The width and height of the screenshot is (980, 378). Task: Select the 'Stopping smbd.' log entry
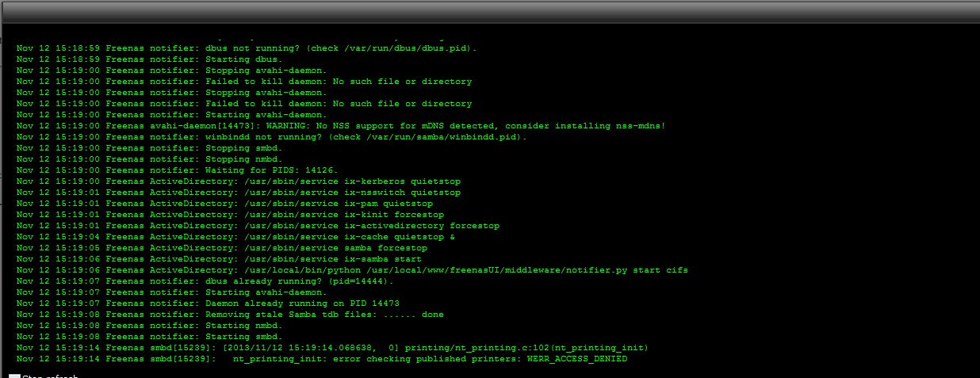150,148
